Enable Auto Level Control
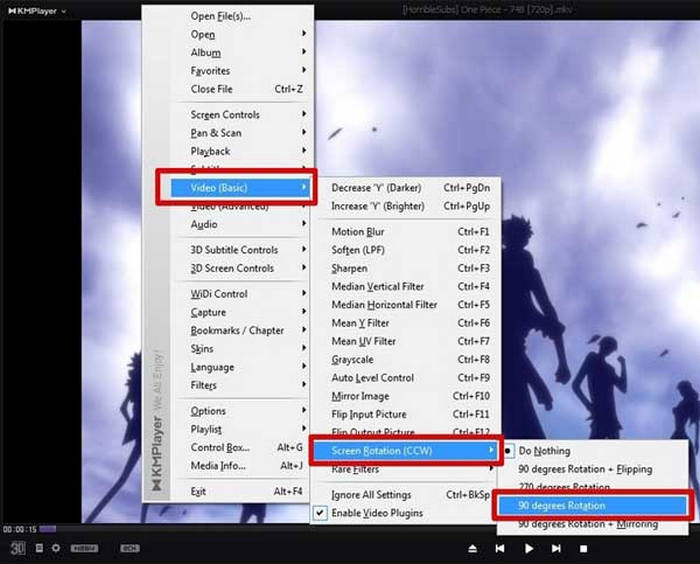The height and width of the screenshot is (564, 700). (x=404, y=378)
